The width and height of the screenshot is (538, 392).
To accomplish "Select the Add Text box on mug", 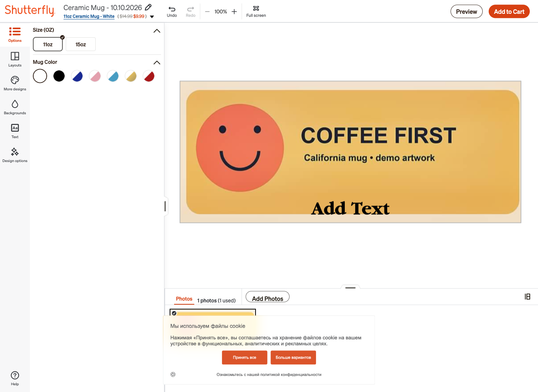I will (350, 208).
